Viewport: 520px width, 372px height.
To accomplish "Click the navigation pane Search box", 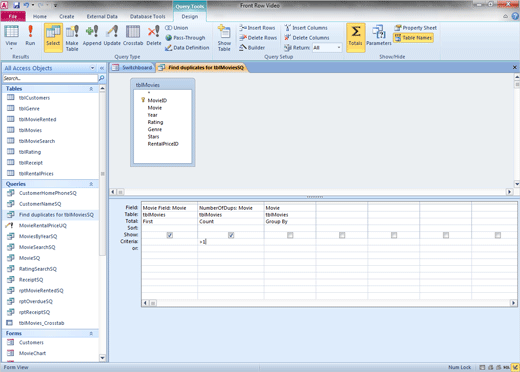I will 50,78.
